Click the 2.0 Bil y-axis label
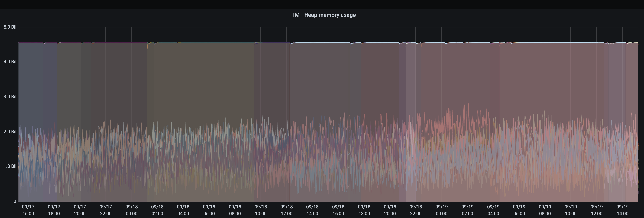Viewport: 644px width, 218px height. click(10, 132)
